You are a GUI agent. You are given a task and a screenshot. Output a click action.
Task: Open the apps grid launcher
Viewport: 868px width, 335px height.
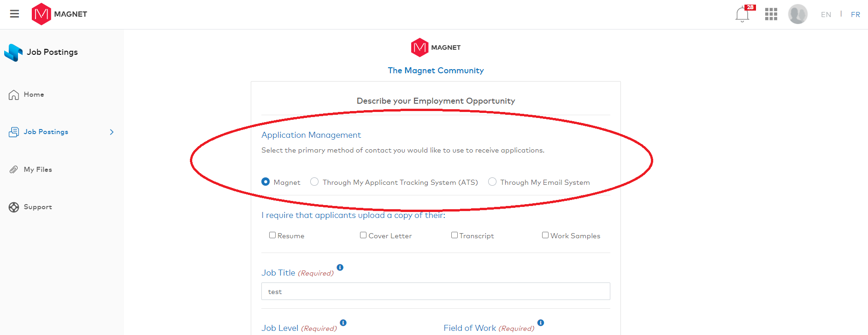(771, 14)
